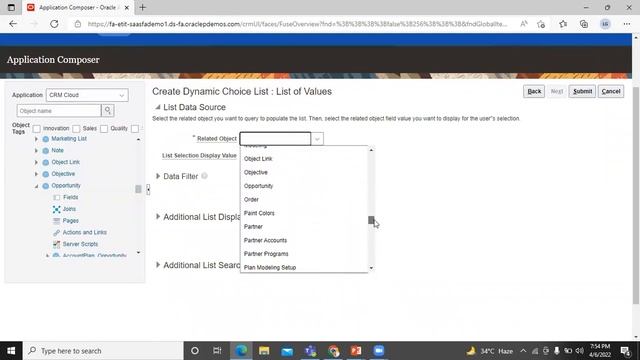This screenshot has height=360, width=640.
Task: Open the Marketing List object link
Action: pos(69,139)
